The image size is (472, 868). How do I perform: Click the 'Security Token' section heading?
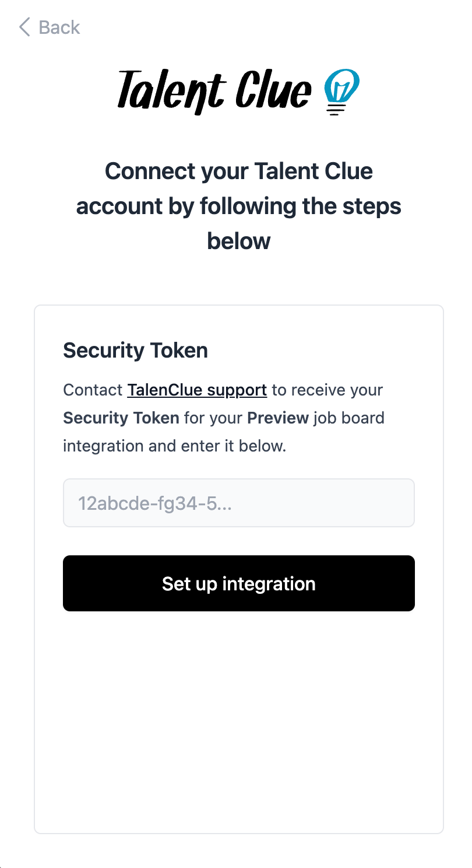point(135,351)
